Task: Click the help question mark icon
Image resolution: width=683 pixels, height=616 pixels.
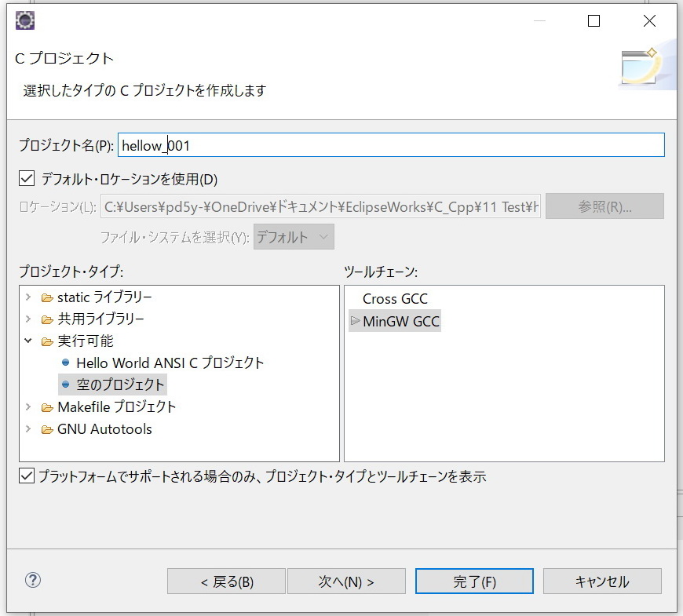Action: tap(33, 581)
